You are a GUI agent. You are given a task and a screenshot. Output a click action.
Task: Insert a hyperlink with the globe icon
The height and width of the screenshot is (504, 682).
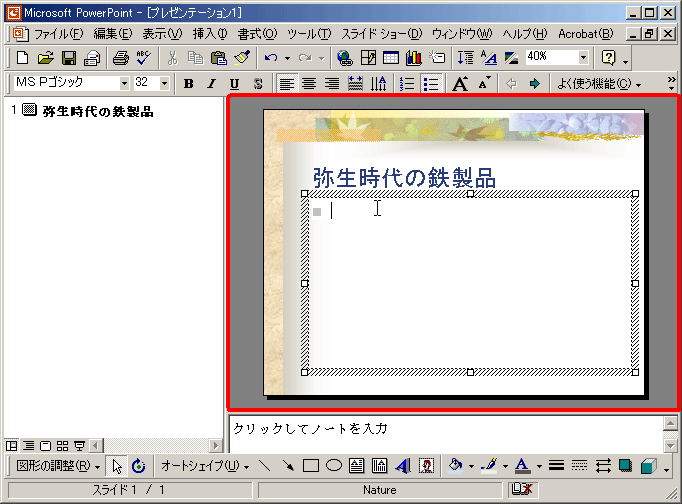[x=345, y=58]
